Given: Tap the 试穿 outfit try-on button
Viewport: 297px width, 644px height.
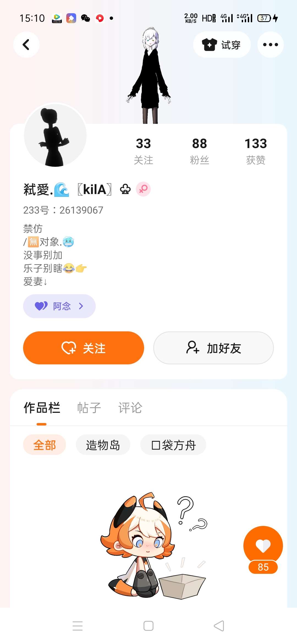Looking at the screenshot, I should pos(222,45).
